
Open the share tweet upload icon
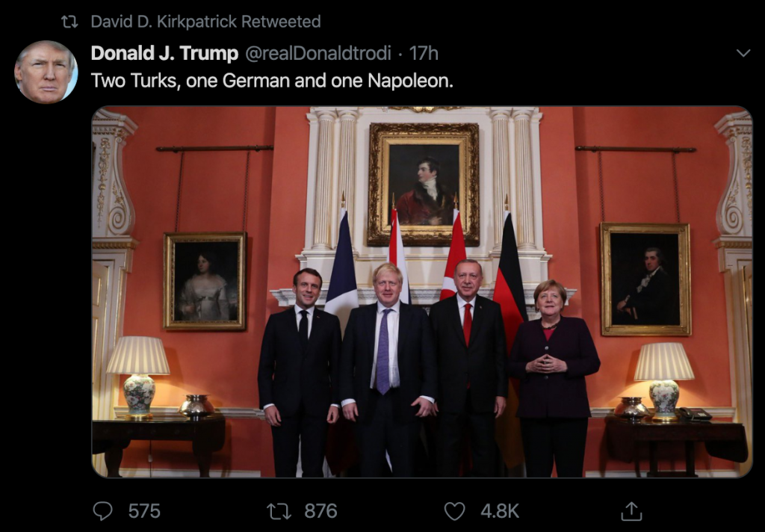(631, 511)
